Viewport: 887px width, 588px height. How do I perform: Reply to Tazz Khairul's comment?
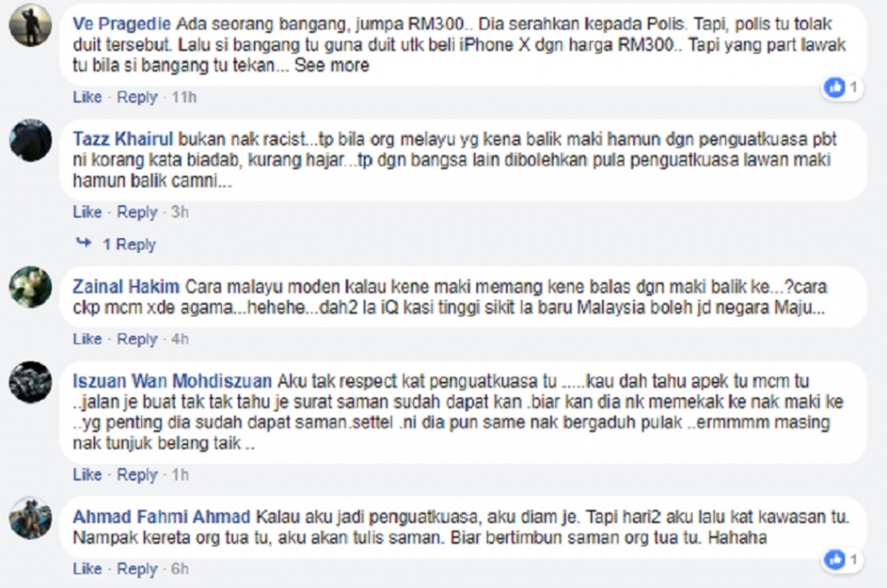(137, 212)
